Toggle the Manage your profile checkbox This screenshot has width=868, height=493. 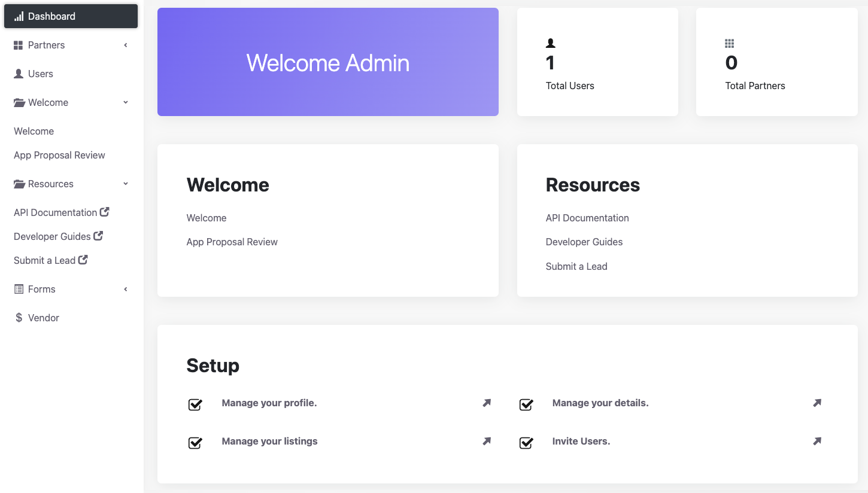click(195, 404)
